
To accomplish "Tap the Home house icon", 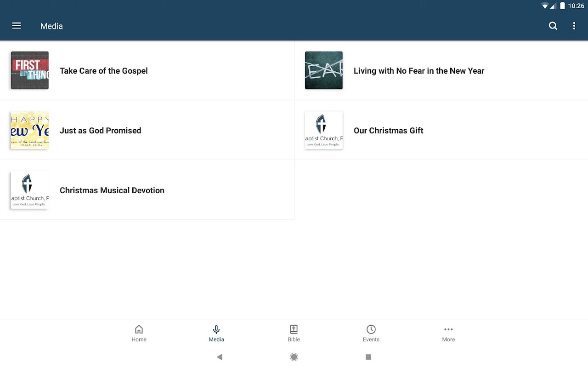I will click(139, 329).
